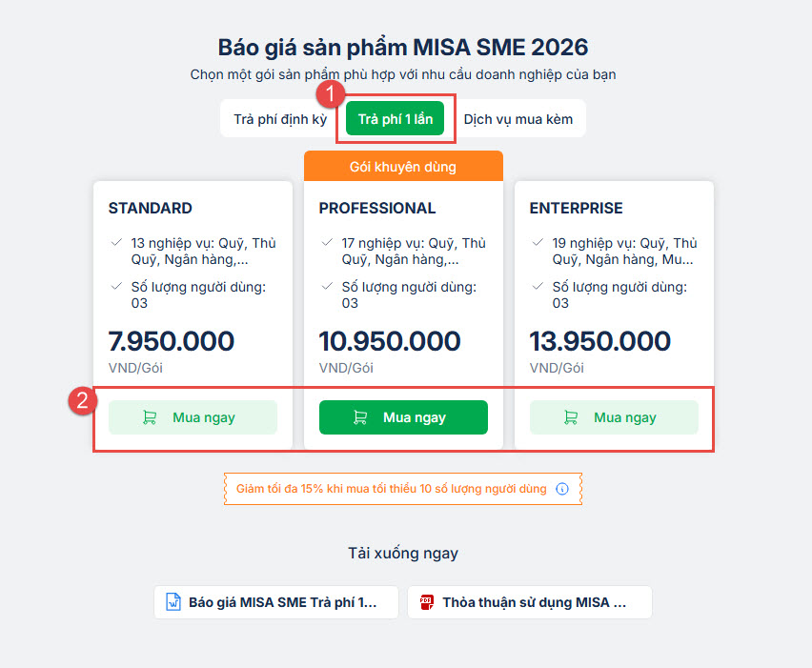Viewport: 812px width, 668px height.
Task: Select the Trả phí 1 lần tab
Action: point(395,119)
